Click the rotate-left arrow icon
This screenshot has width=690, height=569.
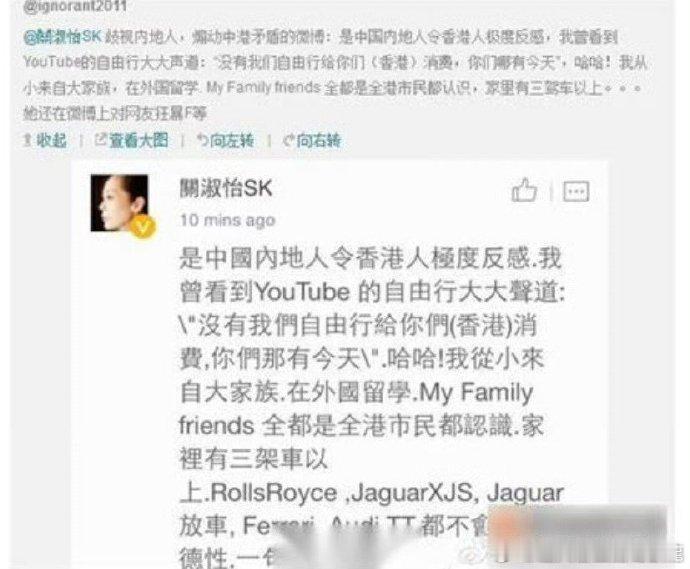pos(202,140)
